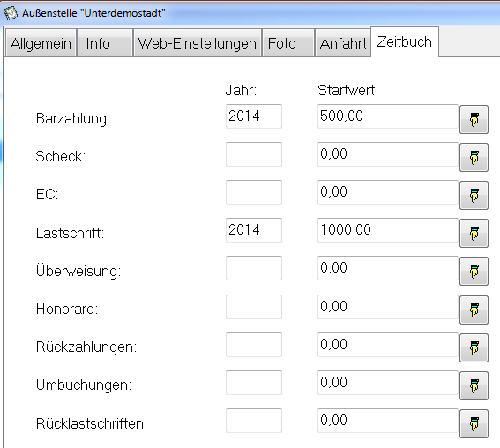Click the empty Rückzahlungen Jahr field

coord(254,344)
